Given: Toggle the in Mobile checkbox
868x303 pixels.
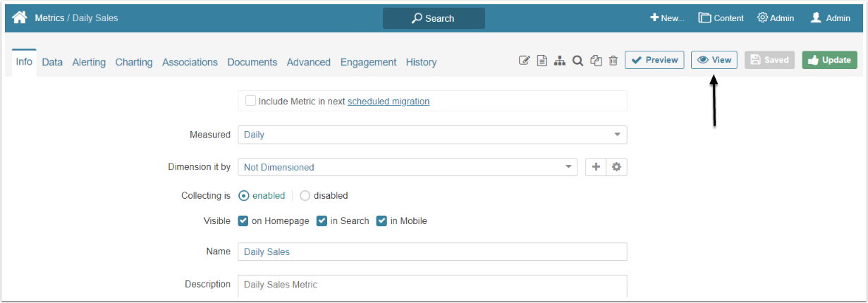Looking at the screenshot, I should 382,221.
